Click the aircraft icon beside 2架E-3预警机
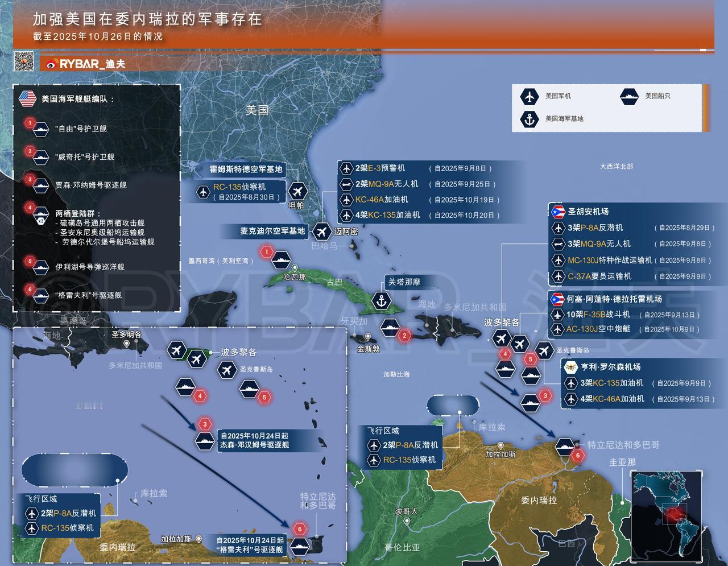Screen dimensions: 728x566 pyautogui.click(x=346, y=168)
